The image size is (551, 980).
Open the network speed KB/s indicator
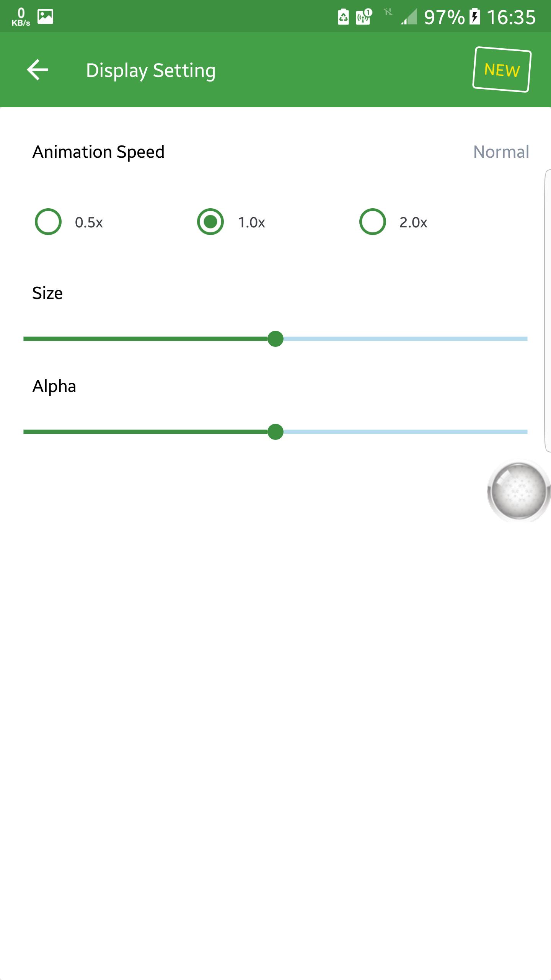(21, 17)
